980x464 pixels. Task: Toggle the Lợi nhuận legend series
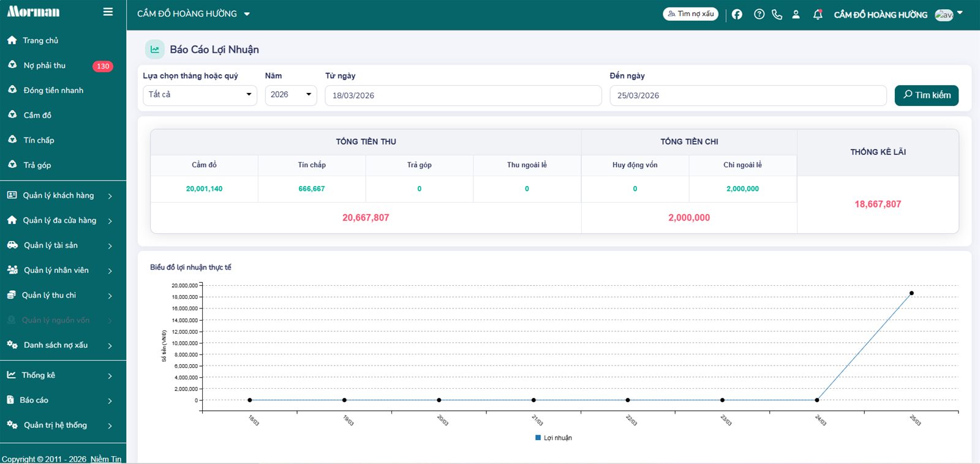pyautogui.click(x=553, y=438)
